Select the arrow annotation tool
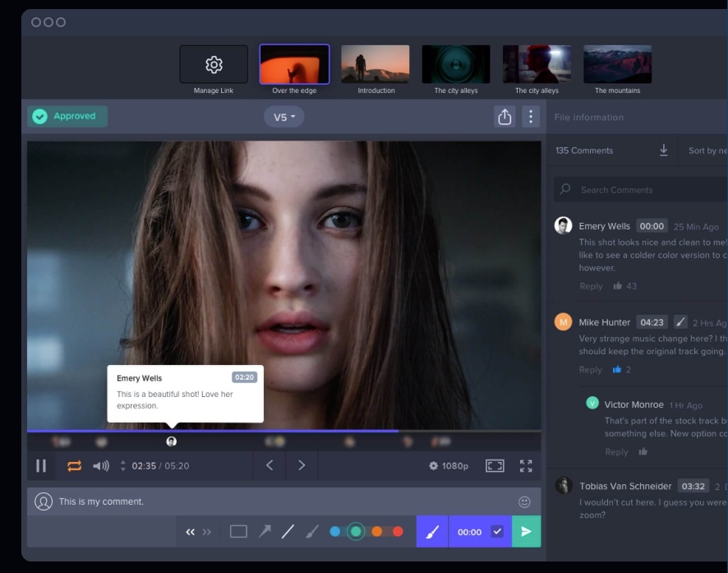The height and width of the screenshot is (573, 728). [263, 531]
